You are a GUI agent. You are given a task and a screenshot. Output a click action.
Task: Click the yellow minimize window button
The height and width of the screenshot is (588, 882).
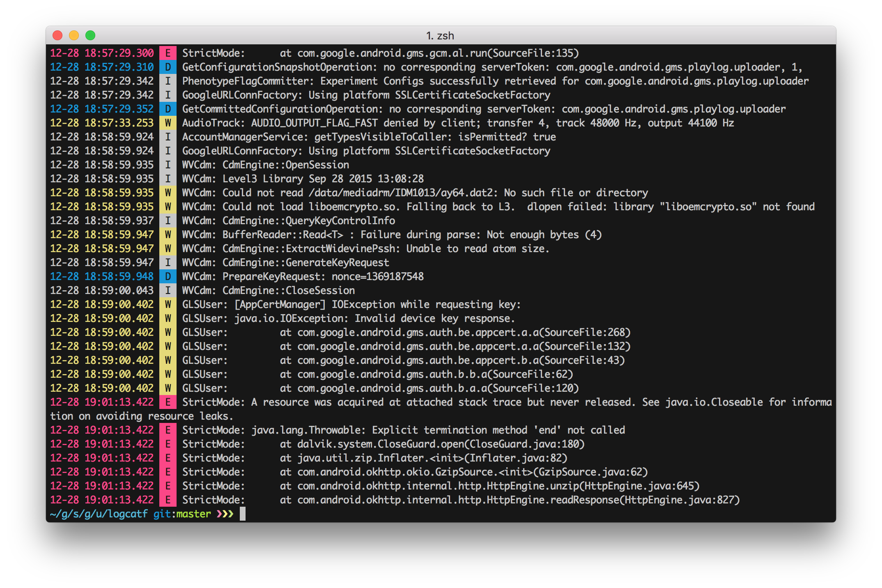(x=74, y=35)
